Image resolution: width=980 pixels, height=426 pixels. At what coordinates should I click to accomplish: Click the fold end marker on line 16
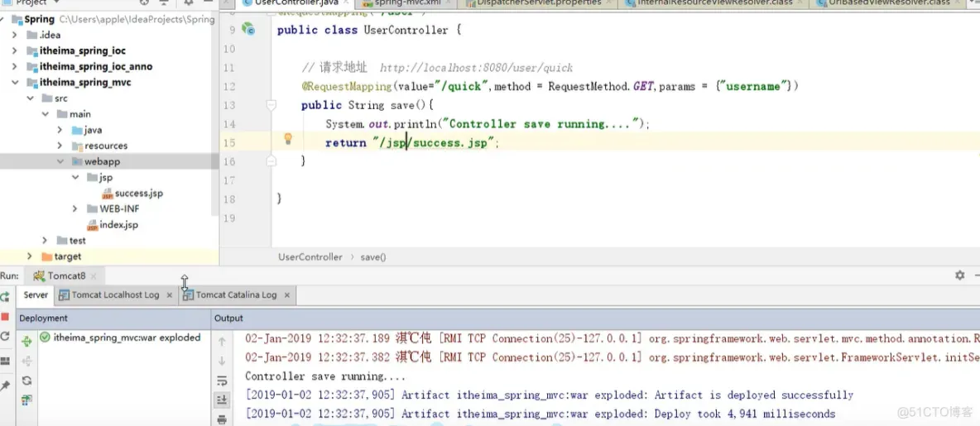[271, 161]
